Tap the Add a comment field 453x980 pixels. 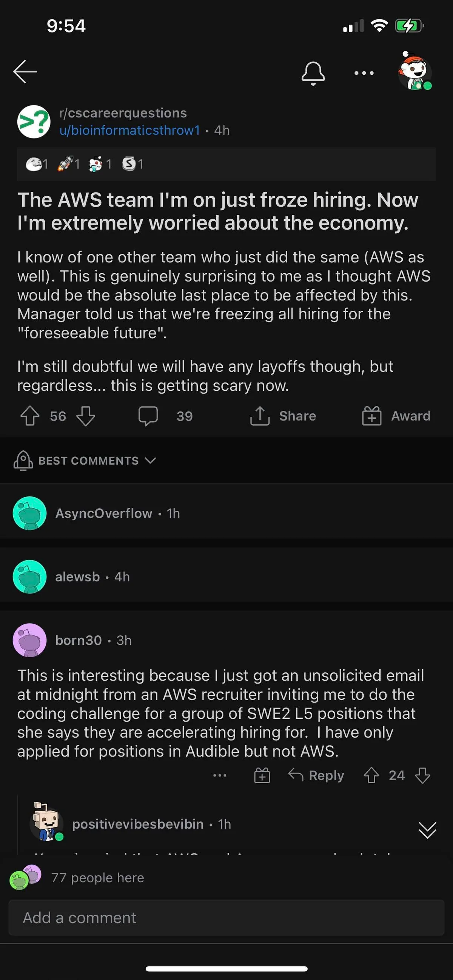226,918
